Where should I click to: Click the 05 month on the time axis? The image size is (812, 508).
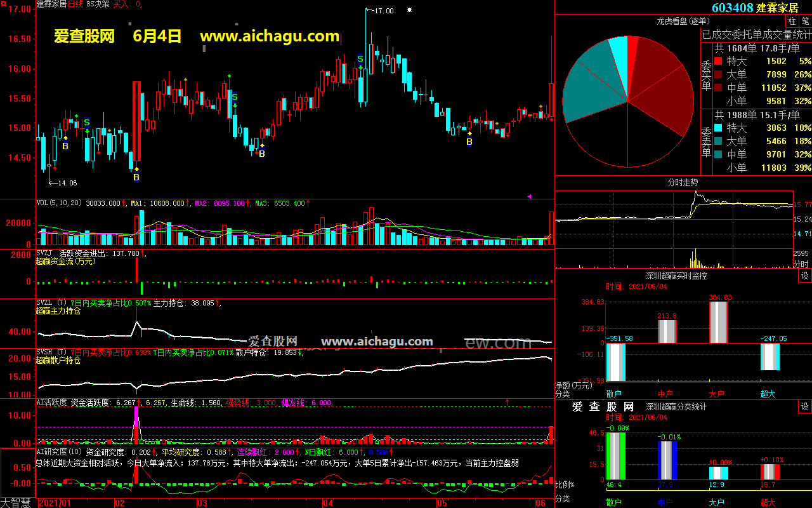point(441,503)
